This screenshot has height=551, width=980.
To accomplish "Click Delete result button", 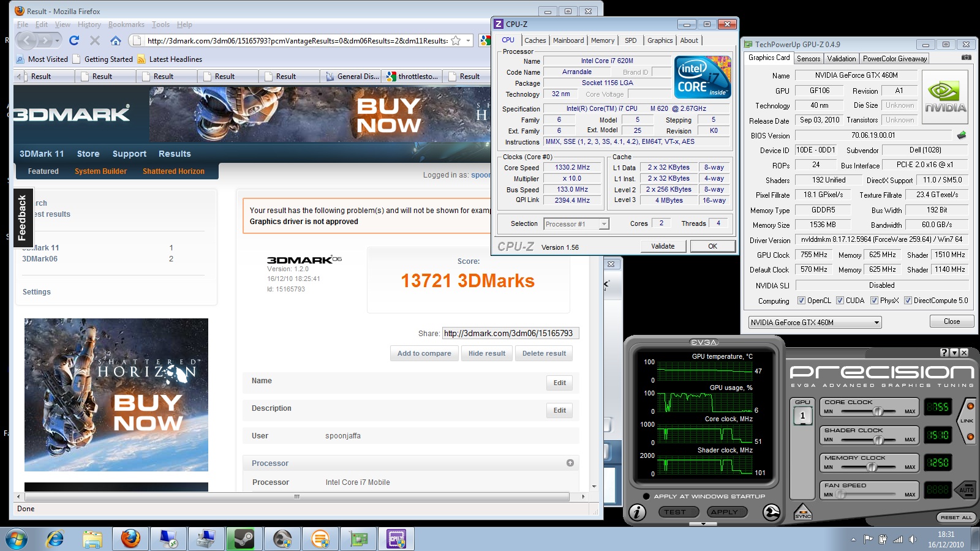I will pos(544,353).
